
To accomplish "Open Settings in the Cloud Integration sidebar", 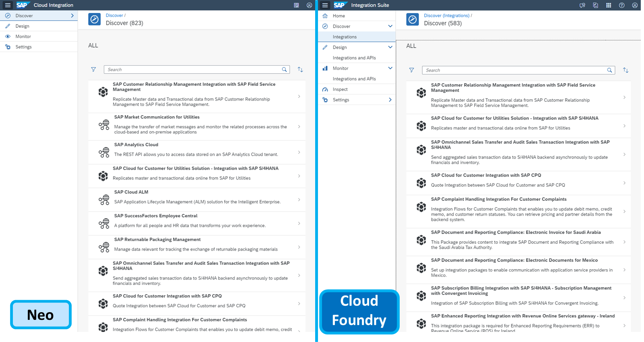I will [x=39, y=47].
